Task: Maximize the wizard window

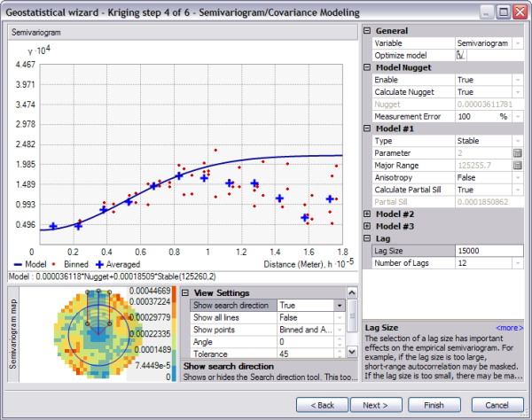Action: [x=504, y=12]
